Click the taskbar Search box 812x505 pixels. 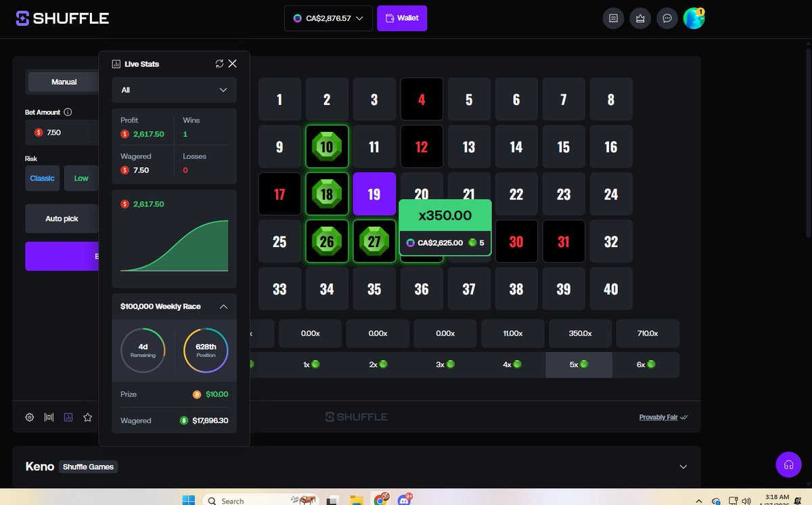[x=261, y=500]
